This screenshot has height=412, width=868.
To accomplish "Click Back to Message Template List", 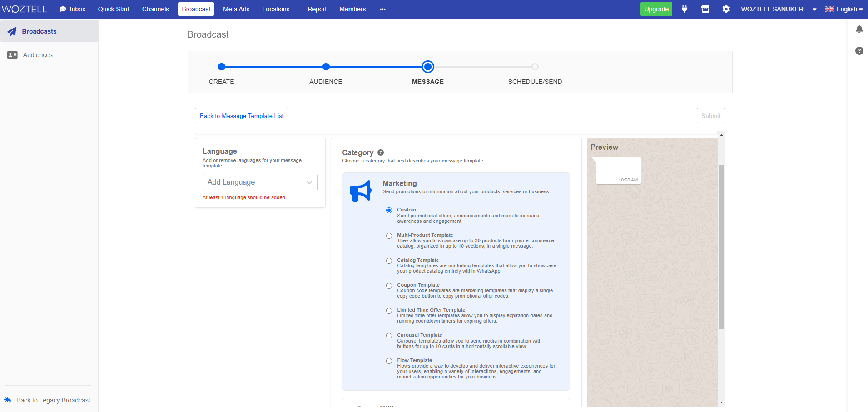I will point(241,116).
